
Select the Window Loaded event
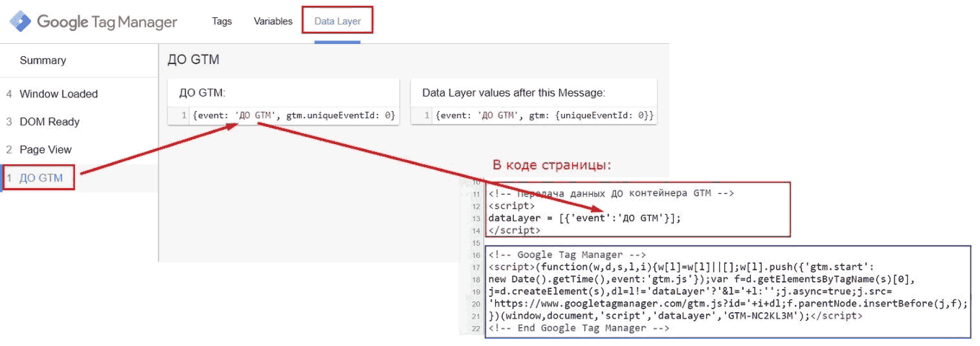coord(58,94)
